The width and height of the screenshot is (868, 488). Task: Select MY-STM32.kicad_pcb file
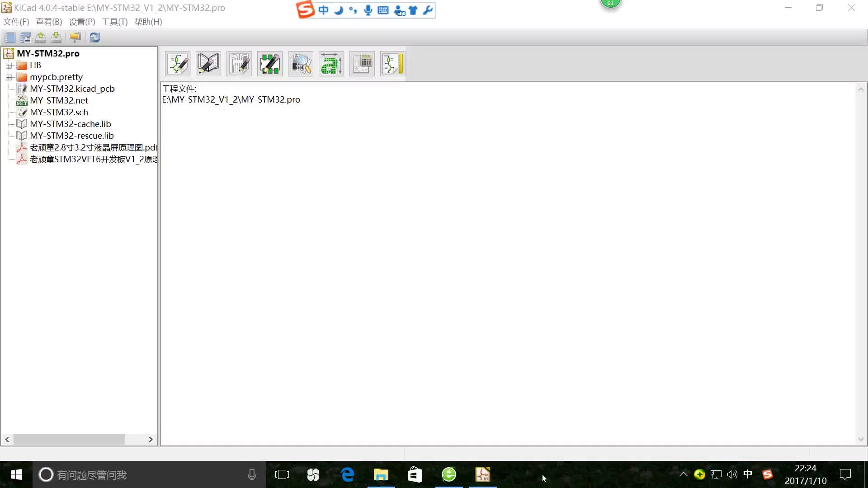tap(72, 89)
